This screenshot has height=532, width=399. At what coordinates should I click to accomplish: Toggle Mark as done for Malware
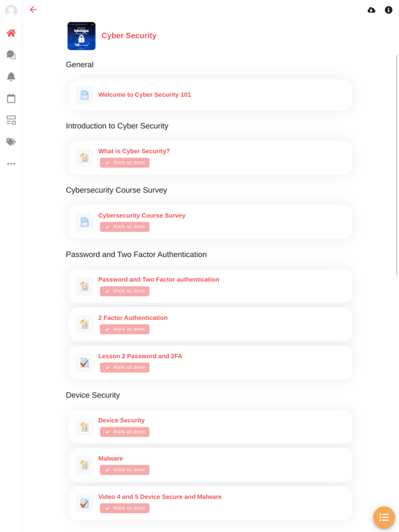tap(125, 470)
